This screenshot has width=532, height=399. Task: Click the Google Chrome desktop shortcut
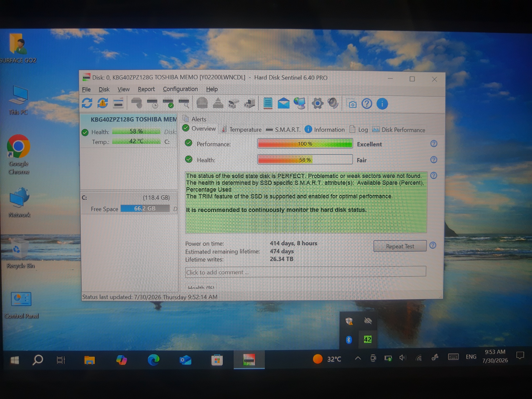tap(18, 154)
